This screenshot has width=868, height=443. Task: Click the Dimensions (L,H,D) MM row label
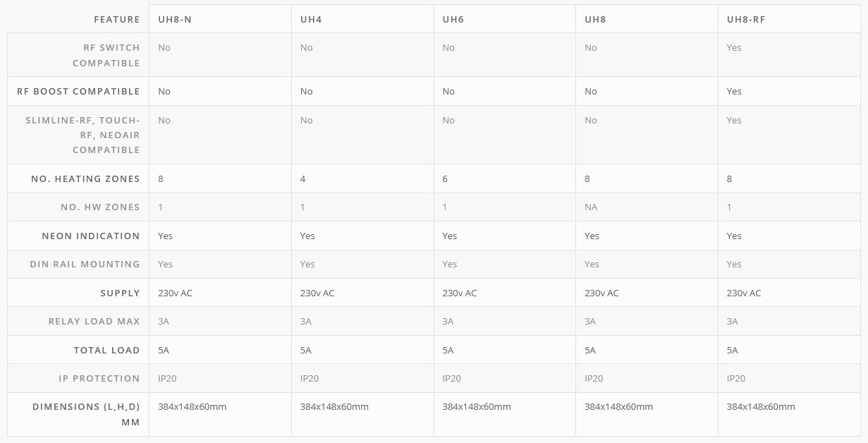click(x=86, y=414)
